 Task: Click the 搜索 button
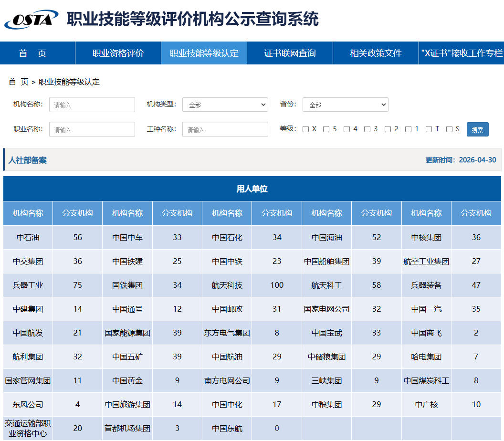pos(478,129)
